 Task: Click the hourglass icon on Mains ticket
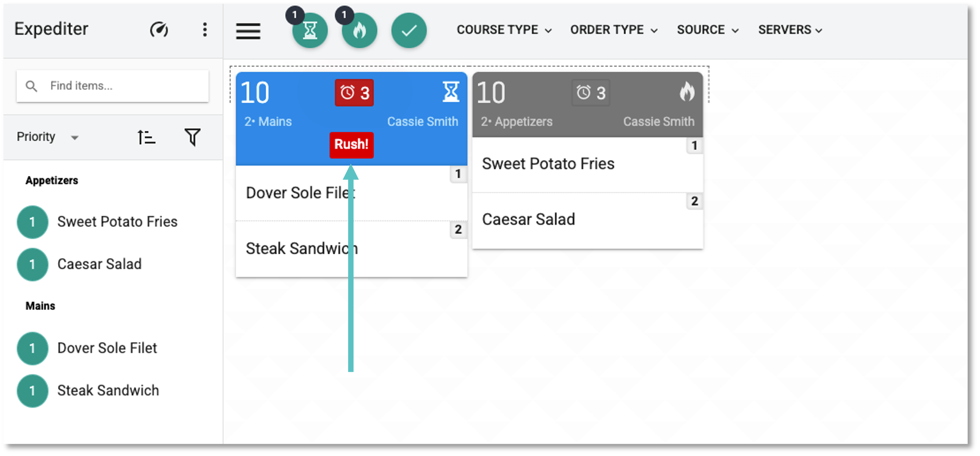click(450, 92)
